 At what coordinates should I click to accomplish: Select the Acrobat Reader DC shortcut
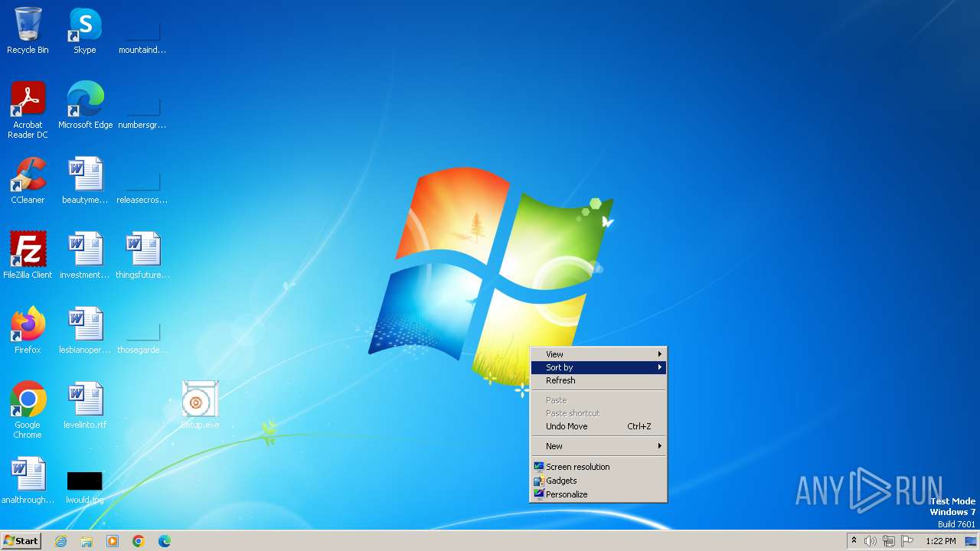[28, 109]
